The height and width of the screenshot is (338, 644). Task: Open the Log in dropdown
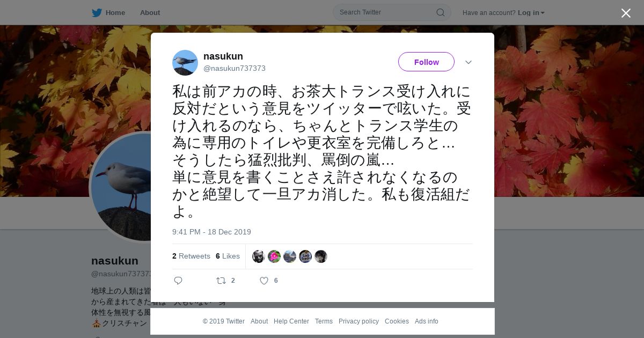click(531, 12)
